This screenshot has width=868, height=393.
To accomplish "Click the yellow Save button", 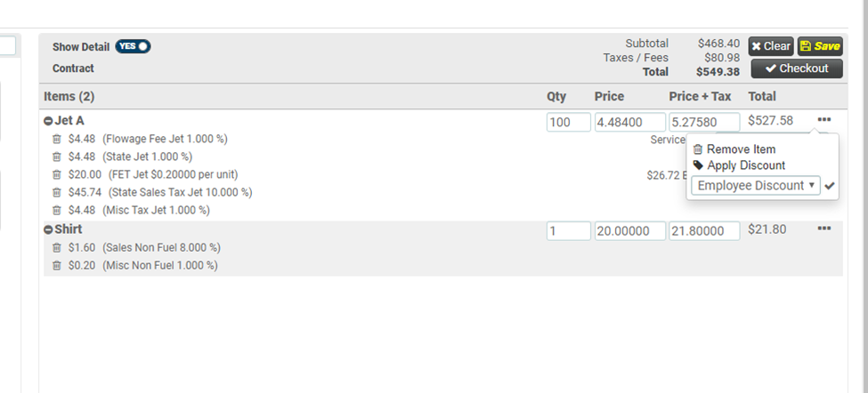I will (820, 46).
